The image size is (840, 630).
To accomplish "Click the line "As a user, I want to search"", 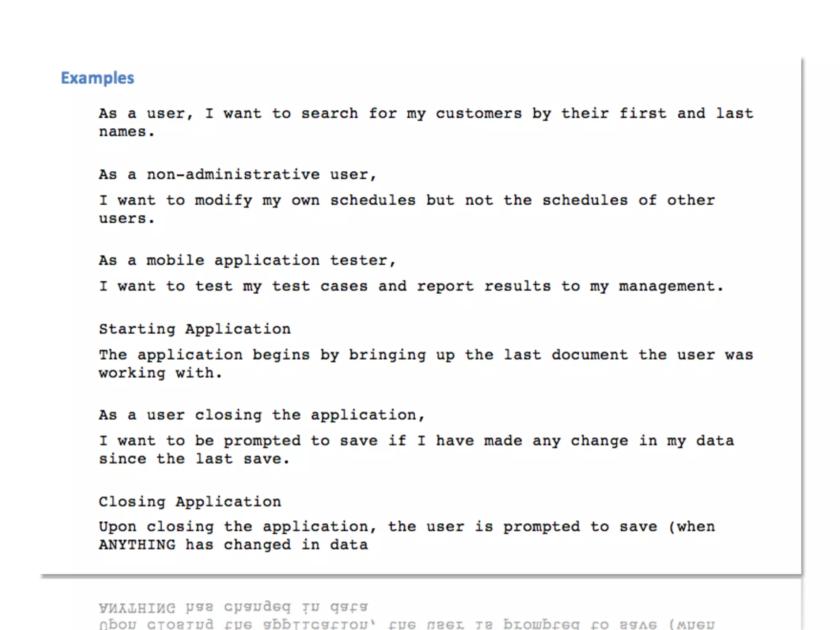I will 426,114.
